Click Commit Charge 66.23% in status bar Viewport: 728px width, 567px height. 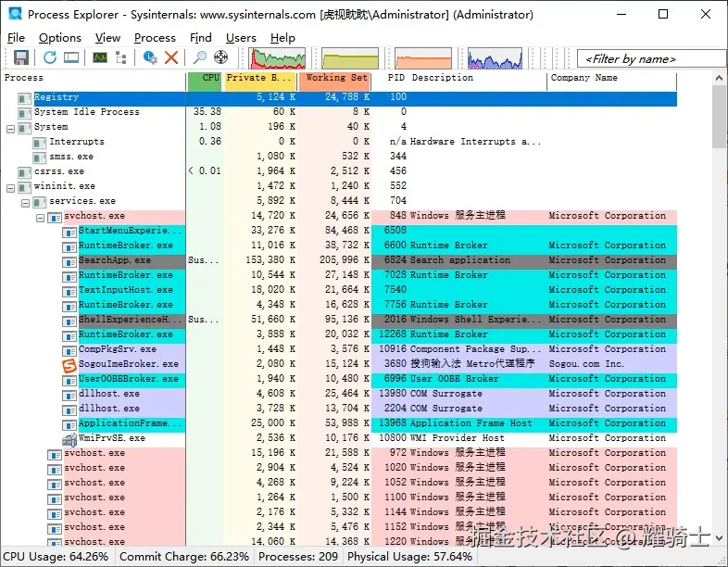click(184, 556)
